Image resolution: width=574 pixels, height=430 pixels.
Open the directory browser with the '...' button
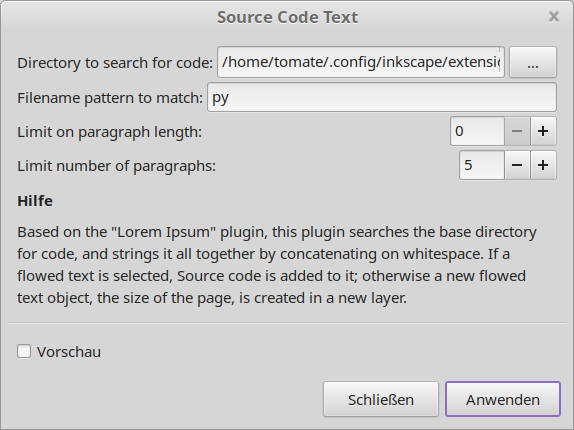point(533,62)
